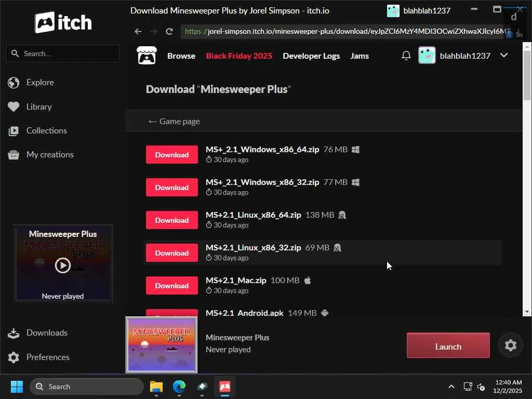Reload the page with the refresh icon
The image size is (532, 399).
[169, 32]
